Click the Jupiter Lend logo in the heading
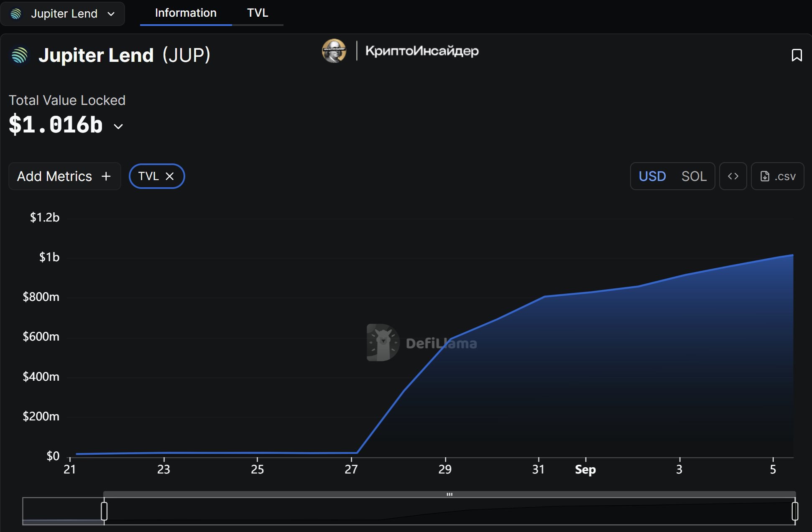812x532 pixels. tap(20, 55)
